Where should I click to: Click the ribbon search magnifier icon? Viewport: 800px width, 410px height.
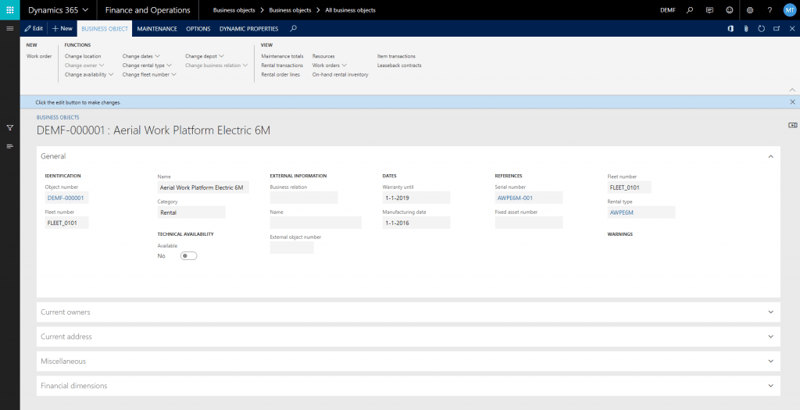293,29
